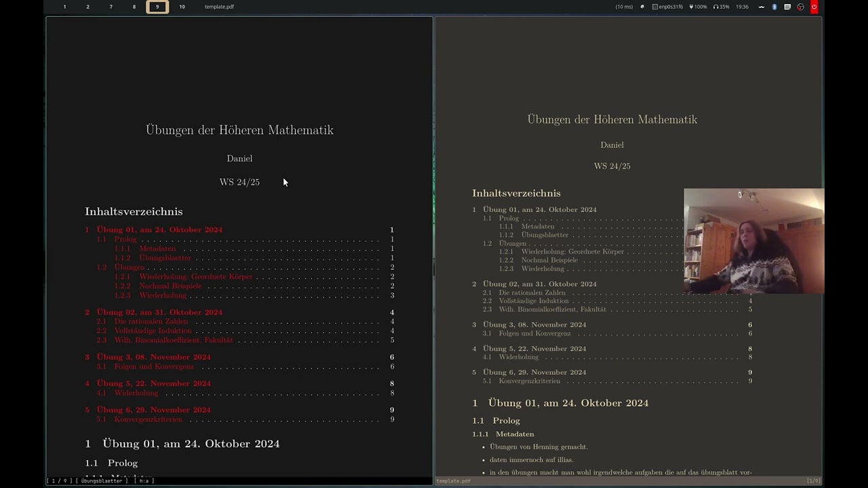This screenshot has width=868, height=488.
Task: Click the template.pdf window title in top bar
Action: tap(219, 7)
